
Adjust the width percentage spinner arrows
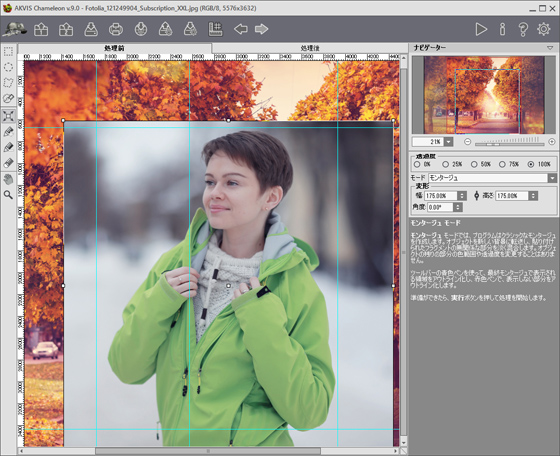462,196
